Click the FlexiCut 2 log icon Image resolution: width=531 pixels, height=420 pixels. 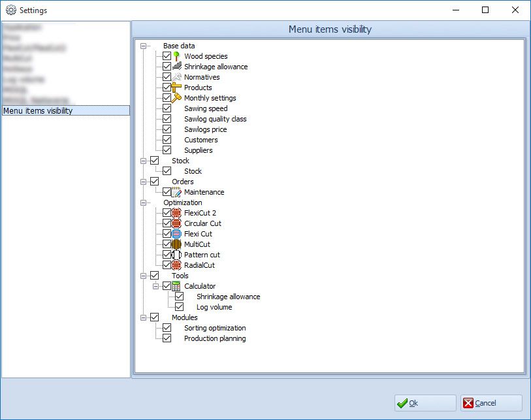tap(176, 213)
